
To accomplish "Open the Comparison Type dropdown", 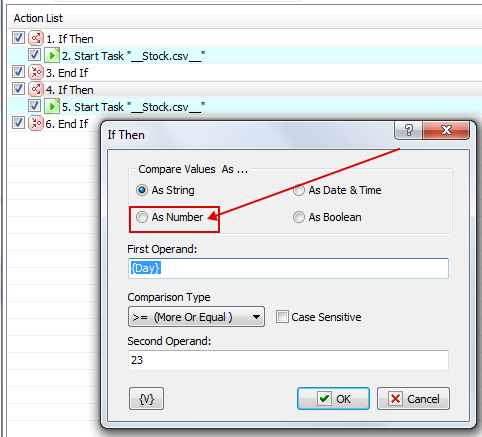I will pyautogui.click(x=196, y=317).
